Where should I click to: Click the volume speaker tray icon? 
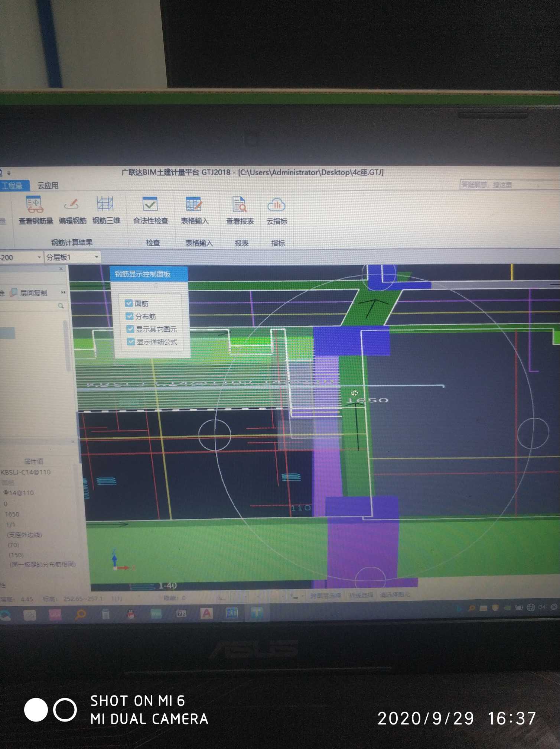pos(542,607)
